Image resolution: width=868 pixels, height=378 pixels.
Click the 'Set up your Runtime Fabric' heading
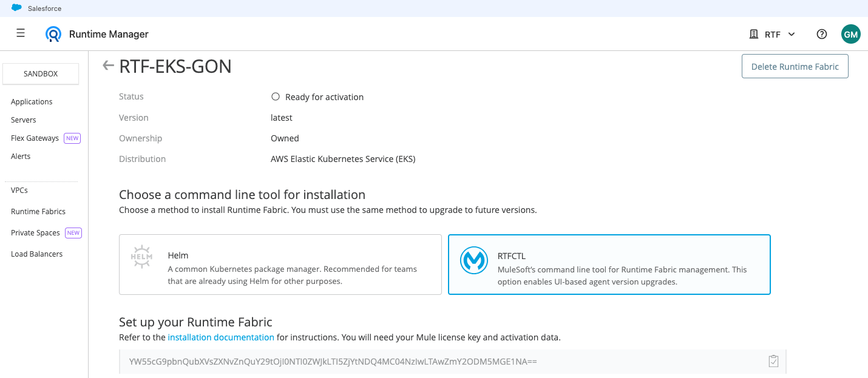(195, 322)
